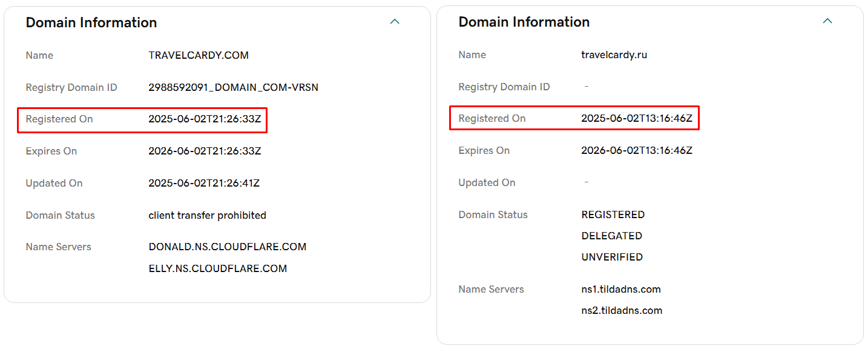
Task: Click registration date 2025-06-02T13:16:46Z
Action: (637, 119)
